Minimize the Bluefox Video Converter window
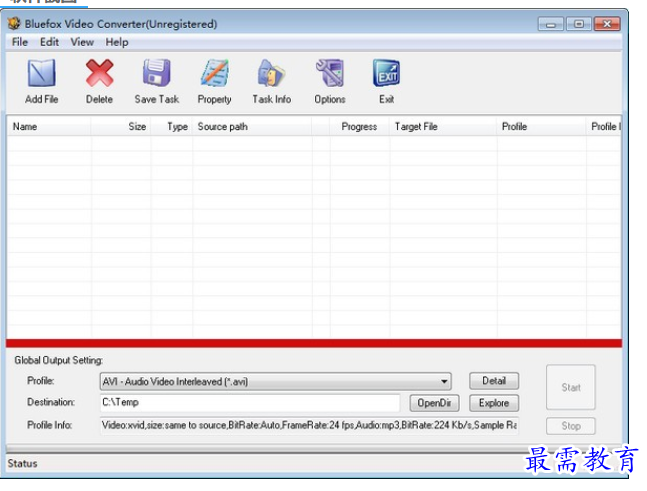The height and width of the screenshot is (491, 647). 550,24
